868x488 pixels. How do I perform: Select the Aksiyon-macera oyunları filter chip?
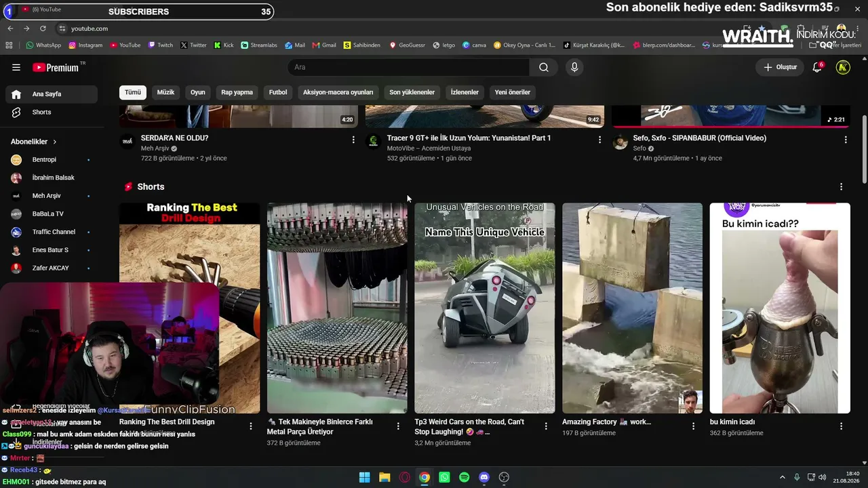coord(338,92)
